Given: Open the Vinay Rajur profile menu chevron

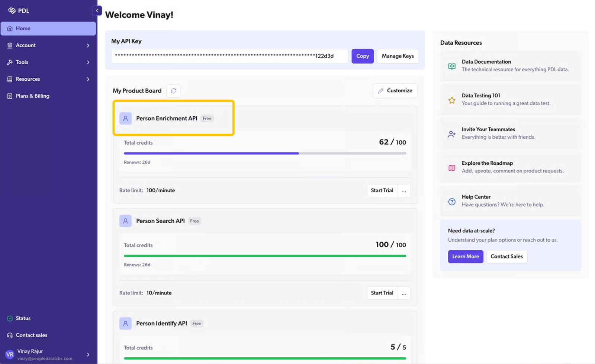Looking at the screenshot, I should (x=88, y=355).
